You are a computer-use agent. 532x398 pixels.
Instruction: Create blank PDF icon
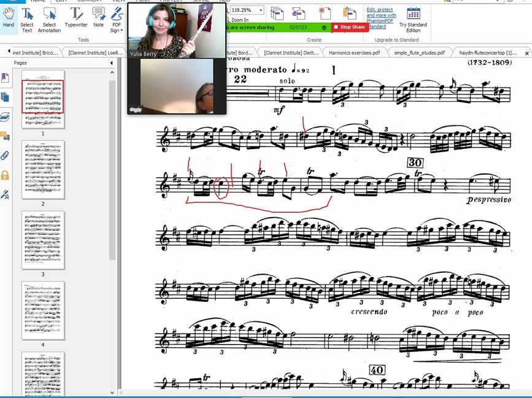point(325,13)
